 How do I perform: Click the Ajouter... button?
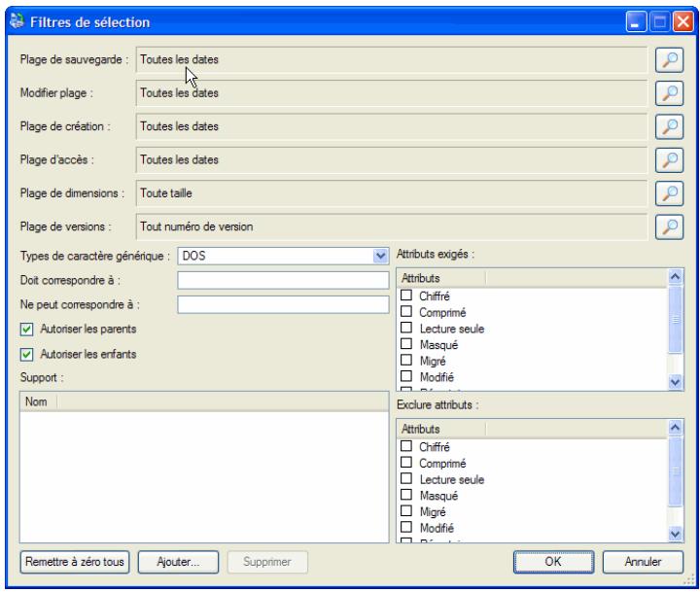pos(178,562)
